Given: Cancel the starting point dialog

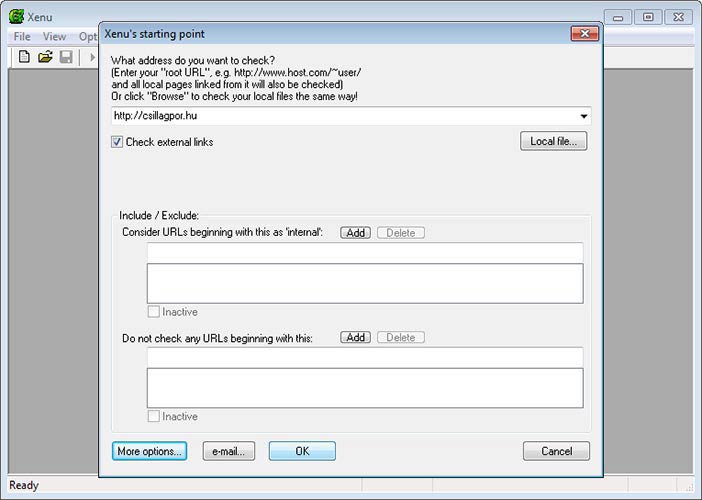Looking at the screenshot, I should (556, 451).
